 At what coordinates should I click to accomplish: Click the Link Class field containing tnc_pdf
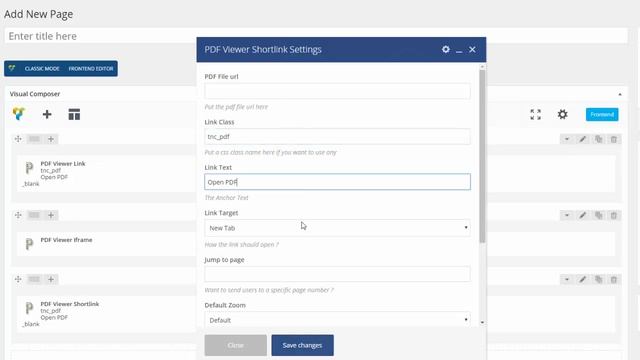point(337,136)
